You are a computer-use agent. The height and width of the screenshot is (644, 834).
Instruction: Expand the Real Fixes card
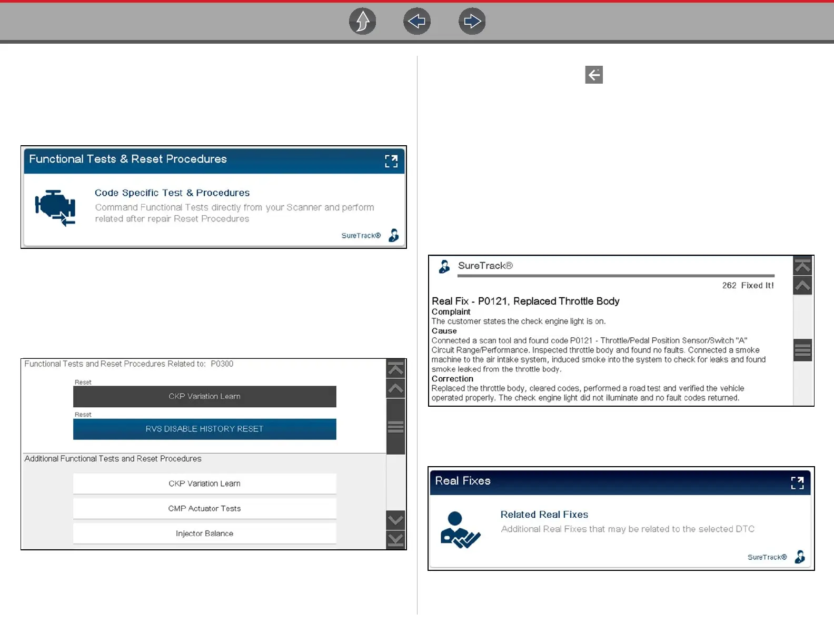click(797, 483)
